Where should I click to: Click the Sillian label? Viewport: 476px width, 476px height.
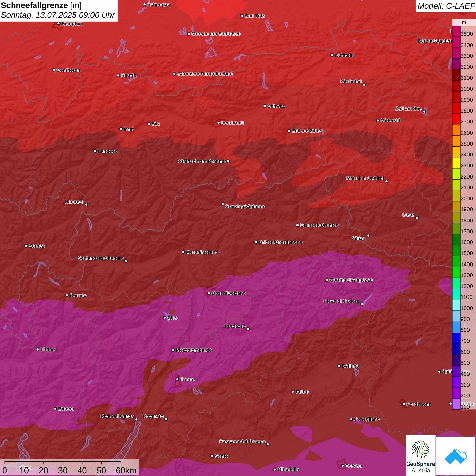coord(358,238)
